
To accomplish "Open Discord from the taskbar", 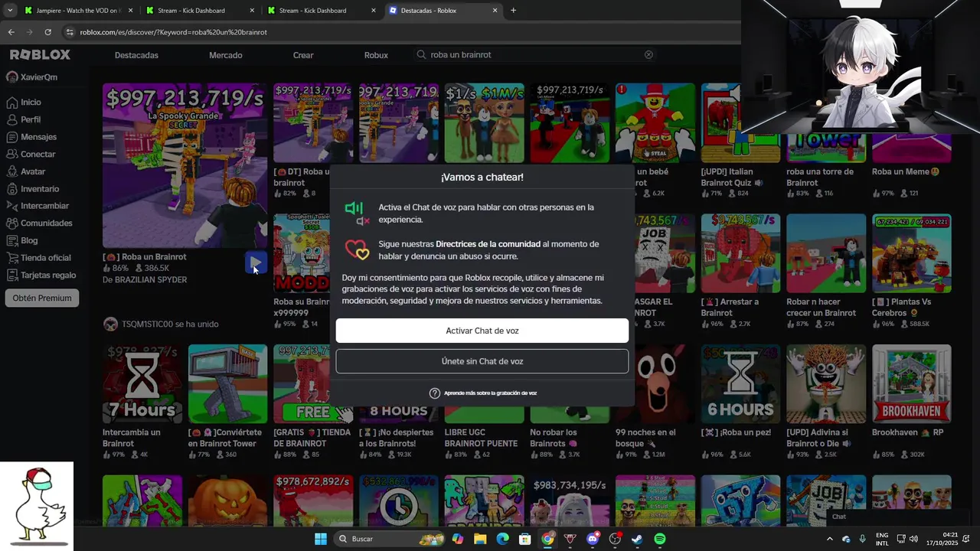I will point(592,539).
